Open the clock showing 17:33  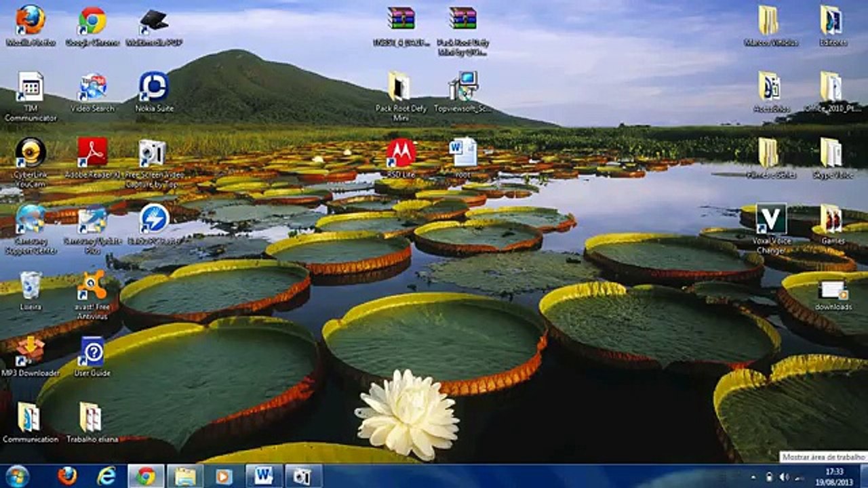835,476
